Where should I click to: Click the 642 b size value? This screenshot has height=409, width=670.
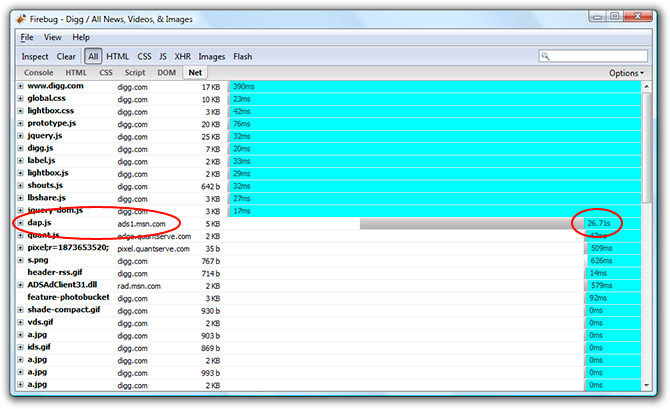(211, 187)
